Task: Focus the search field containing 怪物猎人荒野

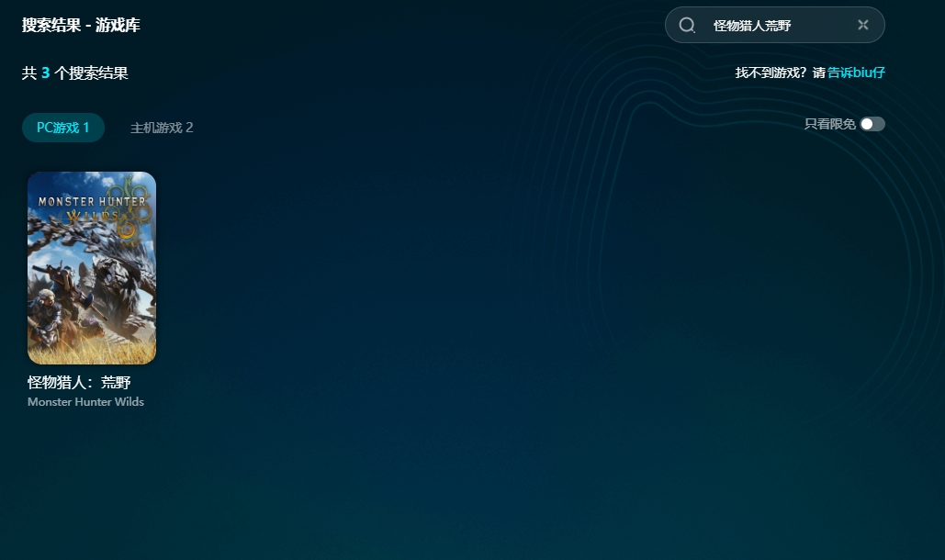Action: (774, 25)
